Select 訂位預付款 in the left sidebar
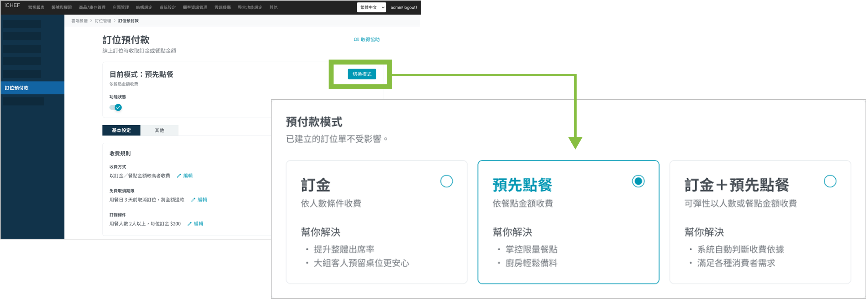868x299 pixels. pyautogui.click(x=17, y=88)
